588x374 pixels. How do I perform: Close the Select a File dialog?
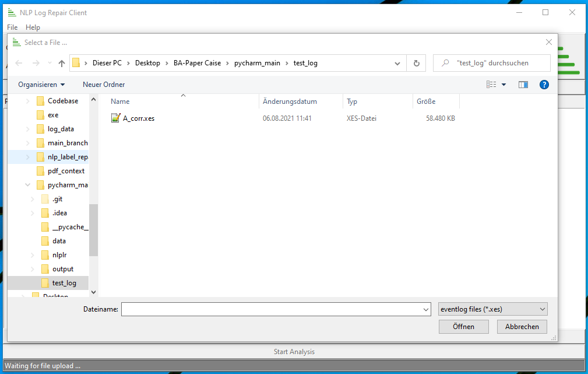[548, 42]
